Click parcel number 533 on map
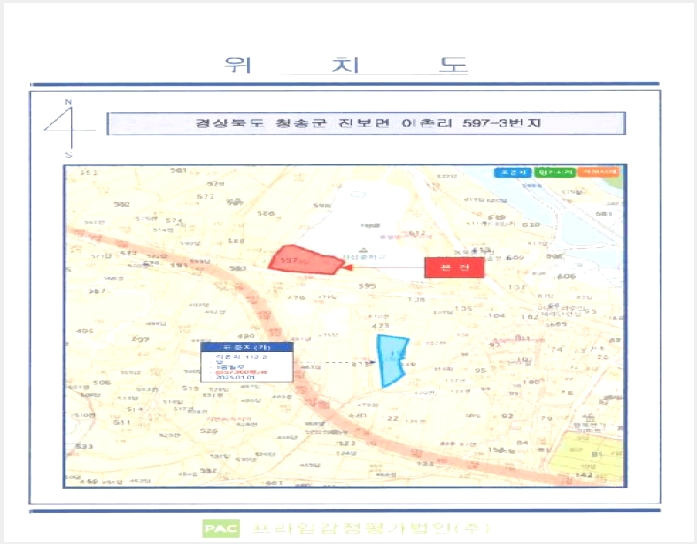The height and width of the screenshot is (544, 697). 84,446
